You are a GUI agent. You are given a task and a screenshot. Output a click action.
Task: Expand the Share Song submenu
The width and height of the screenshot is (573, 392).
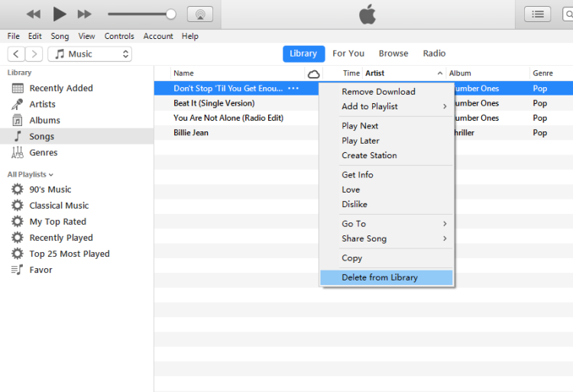click(x=387, y=238)
